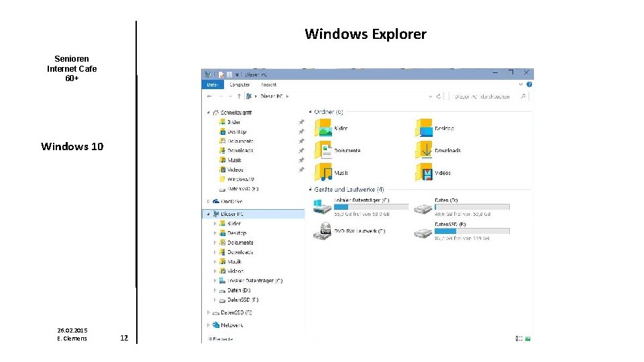Click the properties icon in title bar
Viewport: 644px width, 362px height.
coord(221,74)
